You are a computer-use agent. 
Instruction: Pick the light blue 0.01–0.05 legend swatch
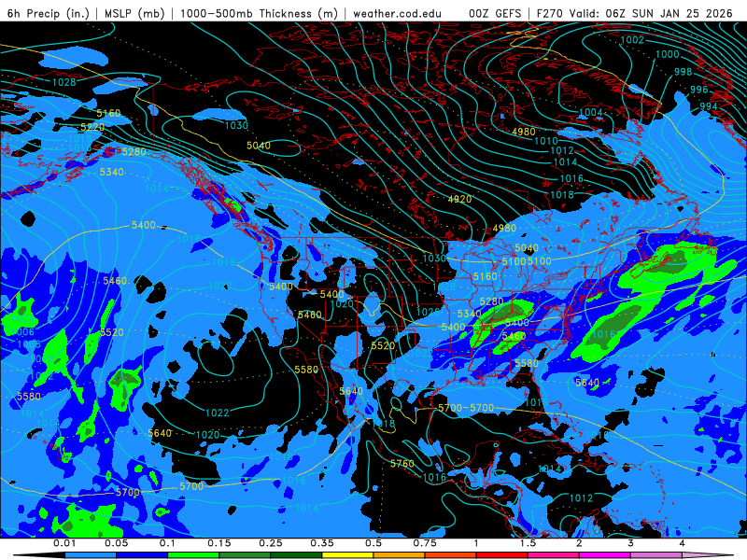click(90, 555)
